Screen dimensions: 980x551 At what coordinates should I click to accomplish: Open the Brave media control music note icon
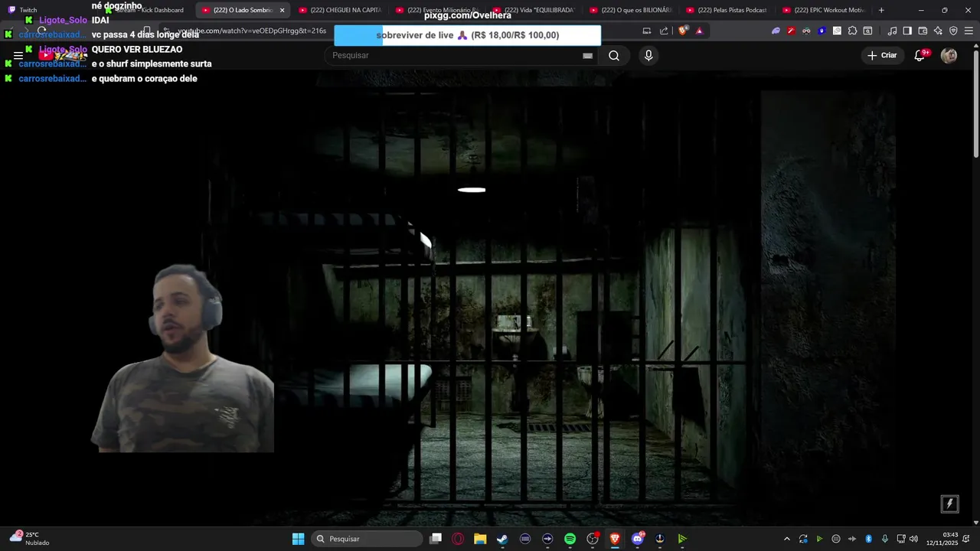pos(892,31)
